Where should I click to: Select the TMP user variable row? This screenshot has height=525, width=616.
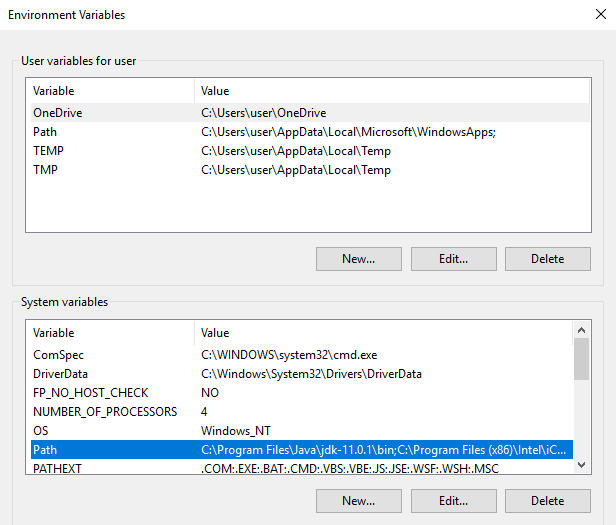click(310, 170)
